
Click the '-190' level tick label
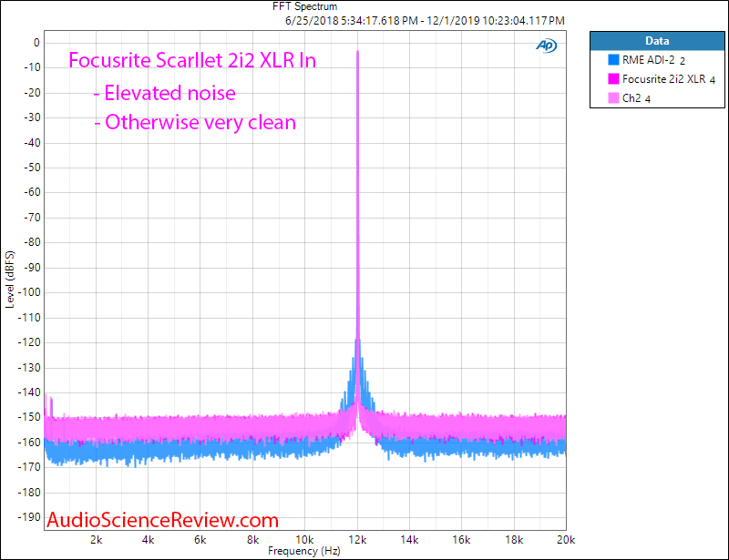[x=30, y=517]
